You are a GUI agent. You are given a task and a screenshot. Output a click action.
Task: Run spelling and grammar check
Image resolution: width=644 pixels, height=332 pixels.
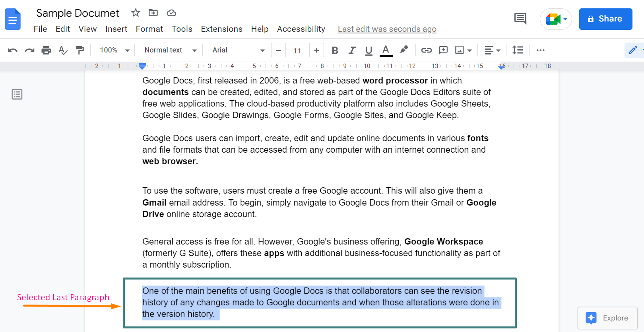[x=63, y=50]
